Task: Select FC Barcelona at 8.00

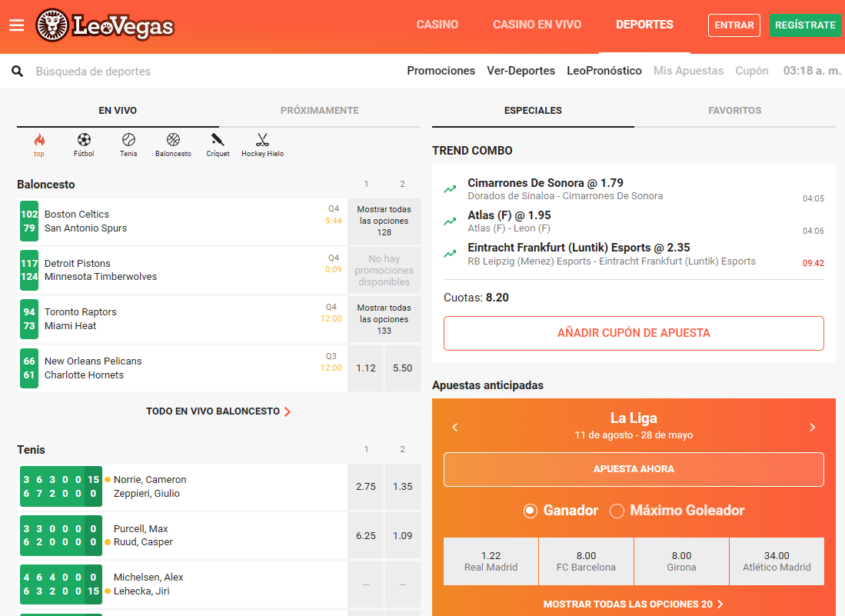Action: tap(587, 561)
